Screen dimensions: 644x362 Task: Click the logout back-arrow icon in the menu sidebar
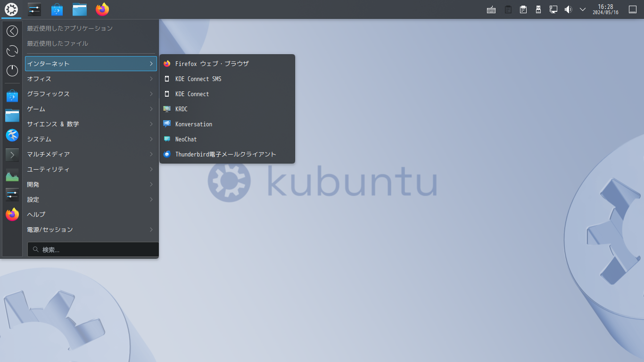click(x=12, y=31)
